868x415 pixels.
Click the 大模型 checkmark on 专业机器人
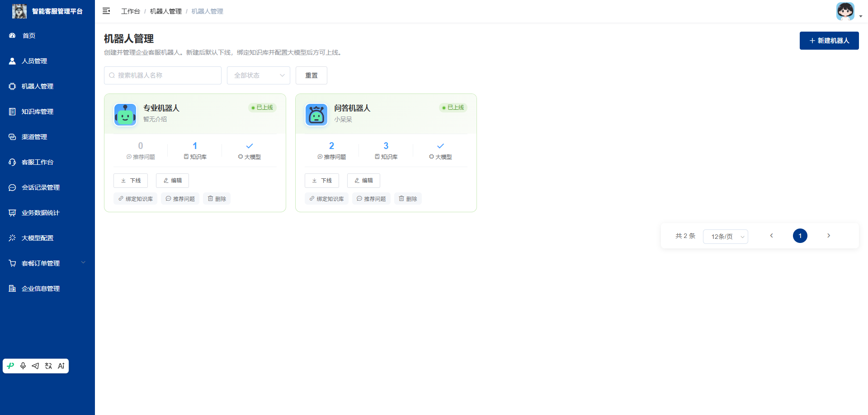click(250, 146)
